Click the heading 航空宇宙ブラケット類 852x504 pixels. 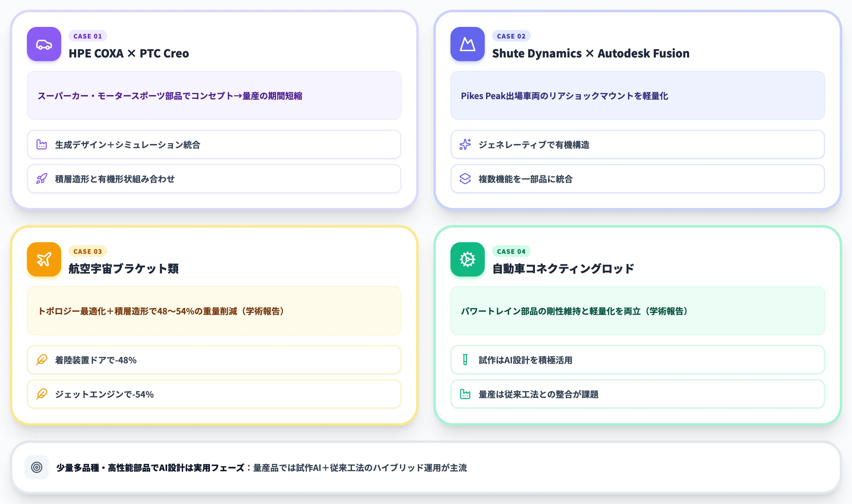pyautogui.click(x=124, y=269)
